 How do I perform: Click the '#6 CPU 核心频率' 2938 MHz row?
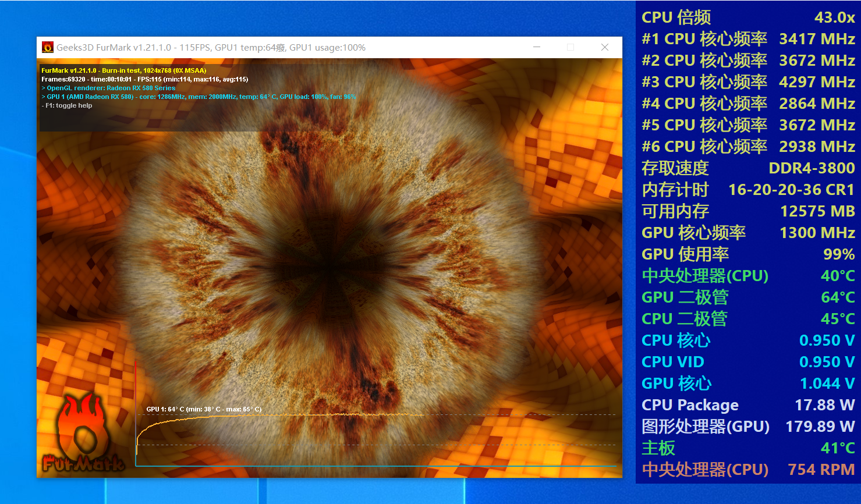tap(748, 147)
